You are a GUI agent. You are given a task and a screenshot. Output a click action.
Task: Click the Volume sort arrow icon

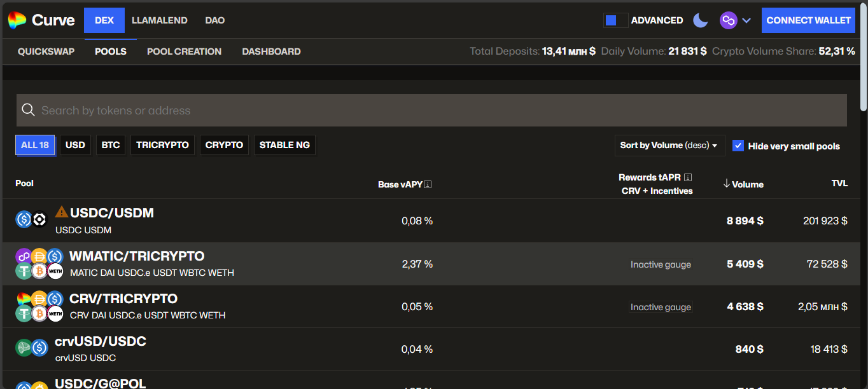(726, 184)
